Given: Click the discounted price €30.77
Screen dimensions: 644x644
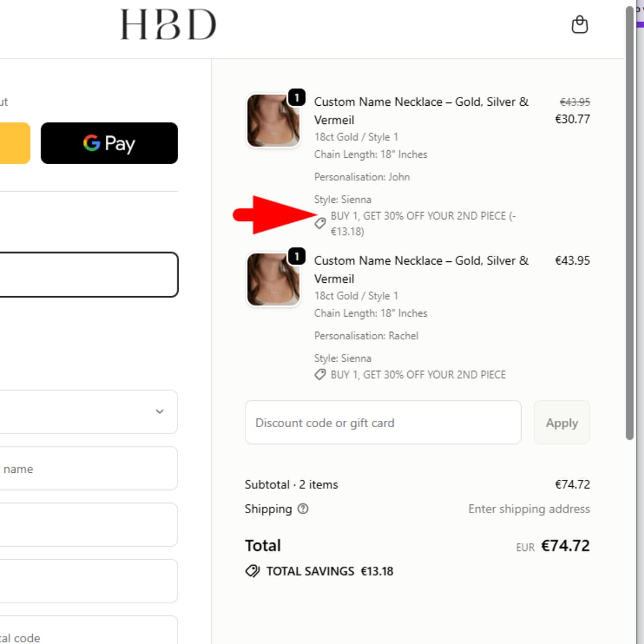Looking at the screenshot, I should pos(572,119).
